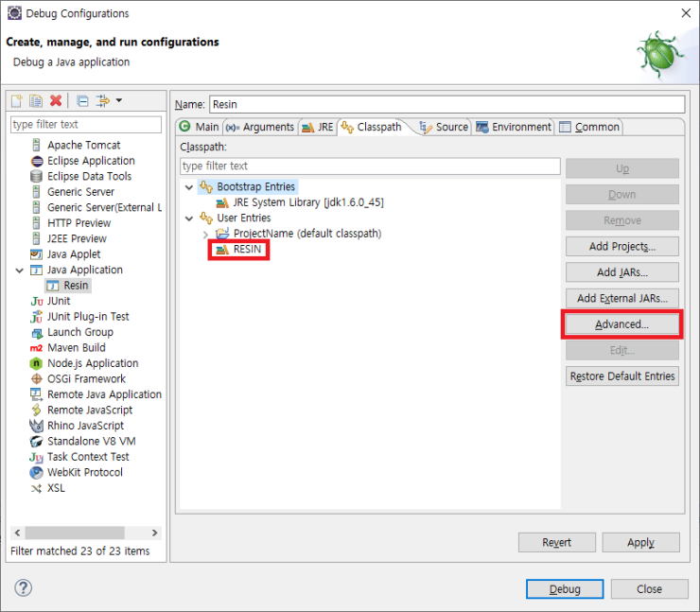Screen dimensions: 700x612
Task: Collapse the Java Application tree node
Action: 20,271
